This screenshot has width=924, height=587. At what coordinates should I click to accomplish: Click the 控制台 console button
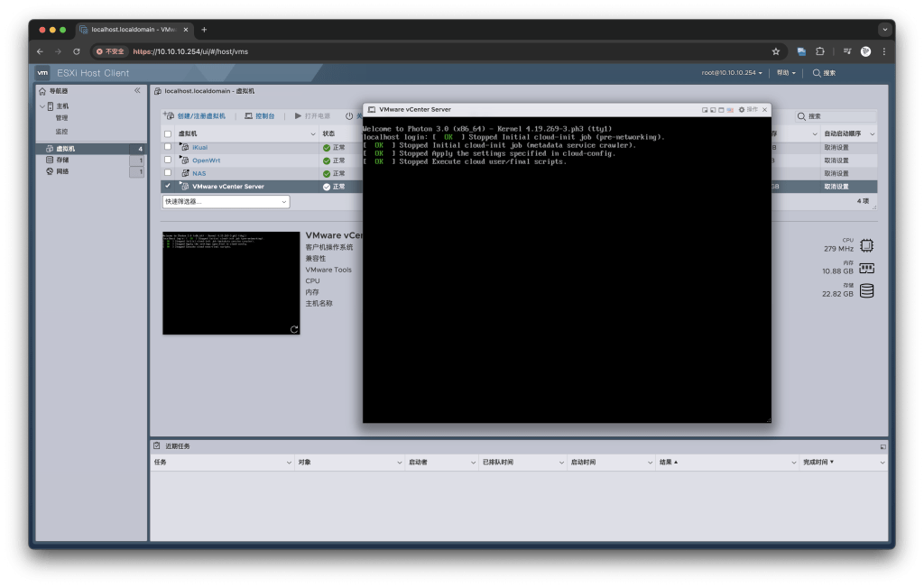coord(260,116)
